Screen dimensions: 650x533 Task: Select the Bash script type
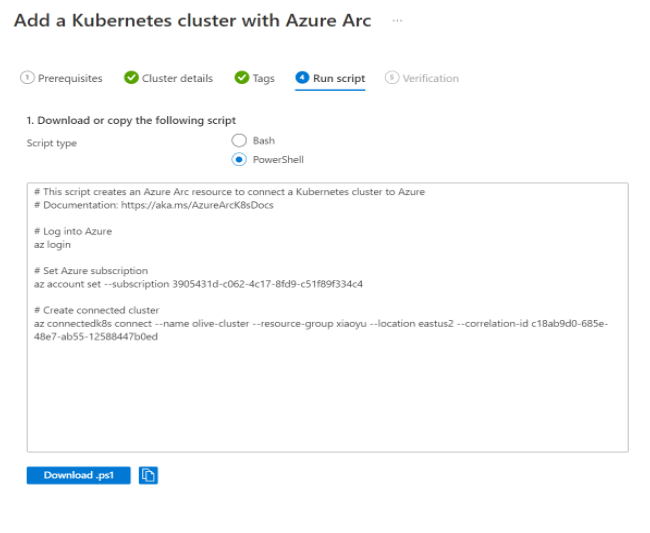pos(239,141)
